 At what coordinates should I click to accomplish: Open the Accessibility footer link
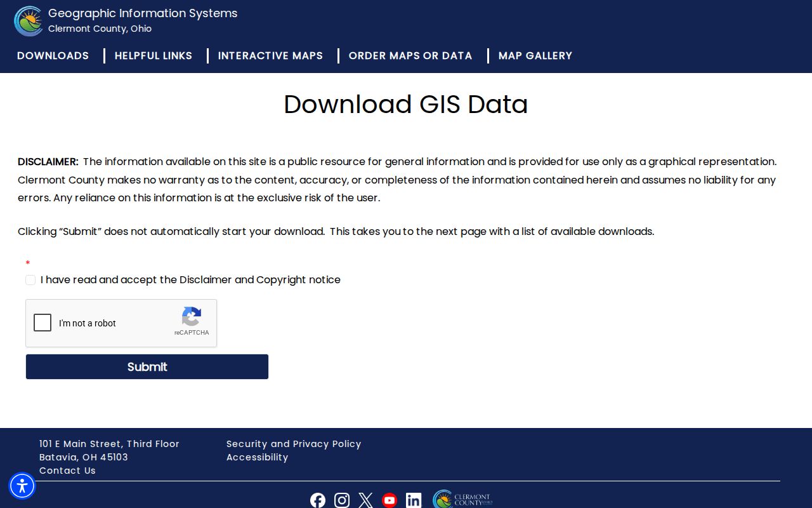257,457
